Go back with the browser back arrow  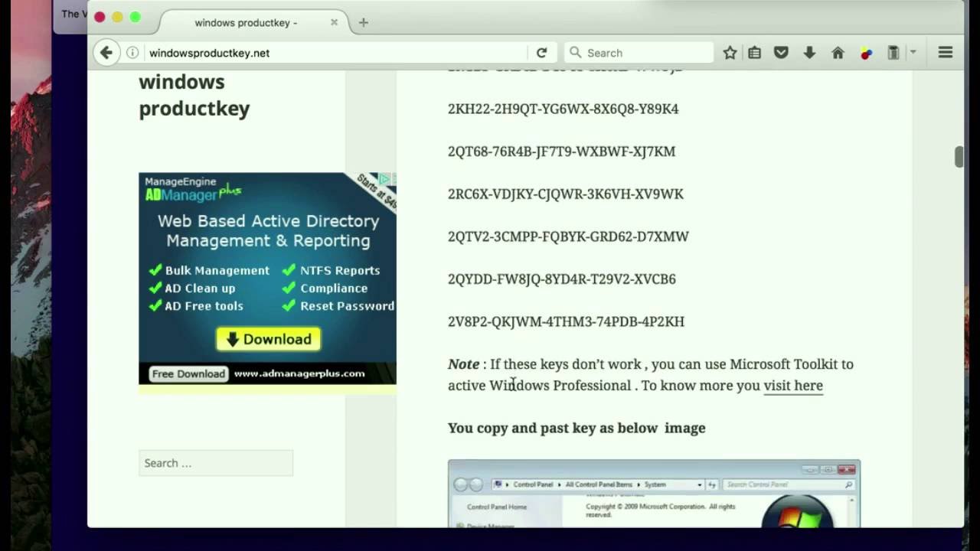coord(106,53)
